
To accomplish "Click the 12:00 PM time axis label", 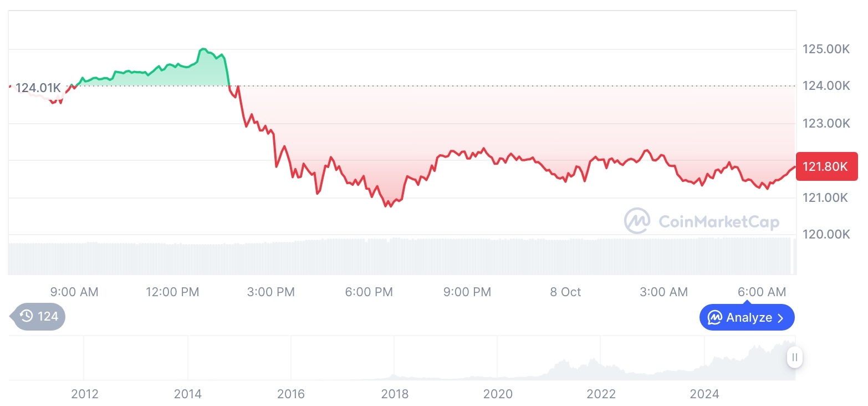I will click(x=172, y=292).
